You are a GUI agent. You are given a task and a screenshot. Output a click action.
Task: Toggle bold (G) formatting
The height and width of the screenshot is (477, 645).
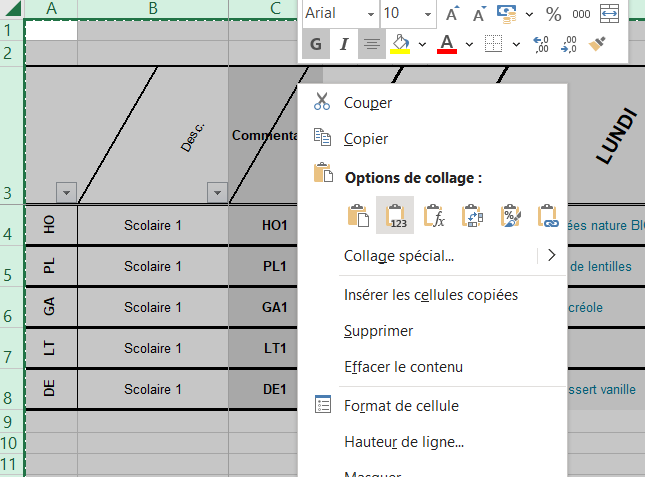316,44
